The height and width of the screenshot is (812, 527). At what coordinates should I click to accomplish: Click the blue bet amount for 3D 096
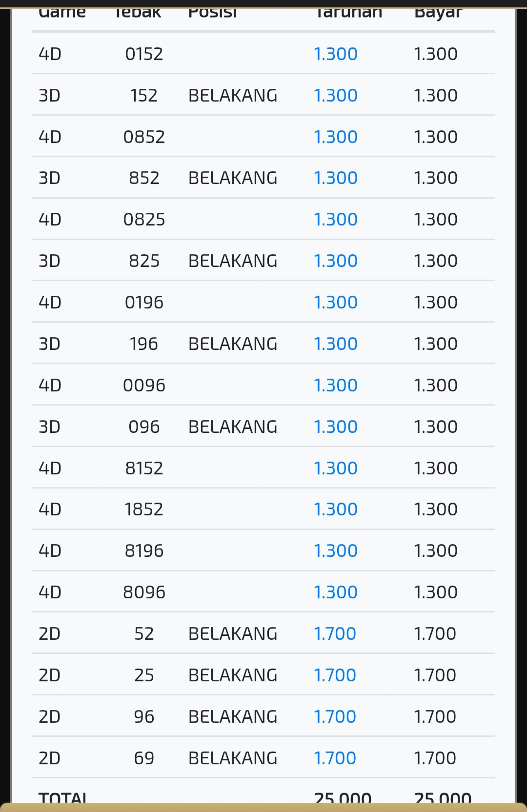(336, 427)
